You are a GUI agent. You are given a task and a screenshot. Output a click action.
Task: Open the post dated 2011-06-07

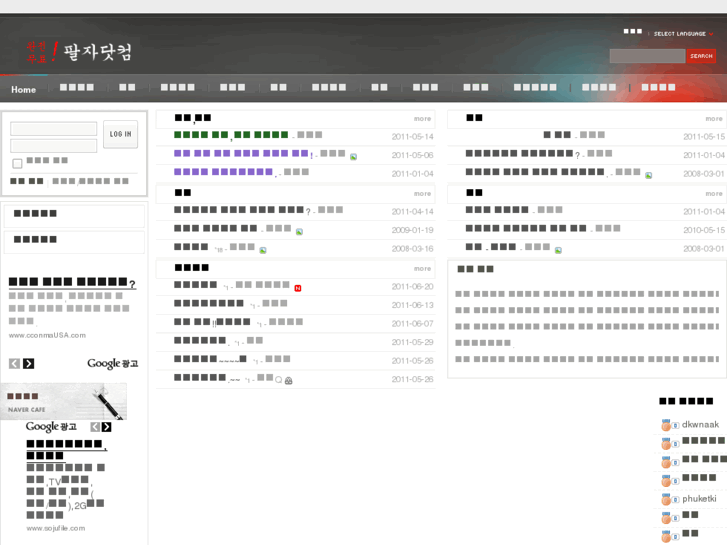pyautogui.click(x=212, y=322)
